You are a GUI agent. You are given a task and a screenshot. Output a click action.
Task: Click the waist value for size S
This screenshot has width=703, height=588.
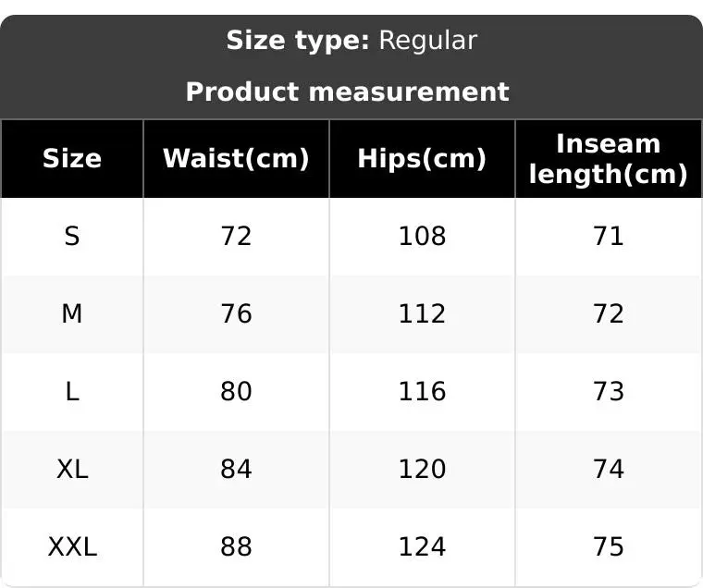(236, 237)
